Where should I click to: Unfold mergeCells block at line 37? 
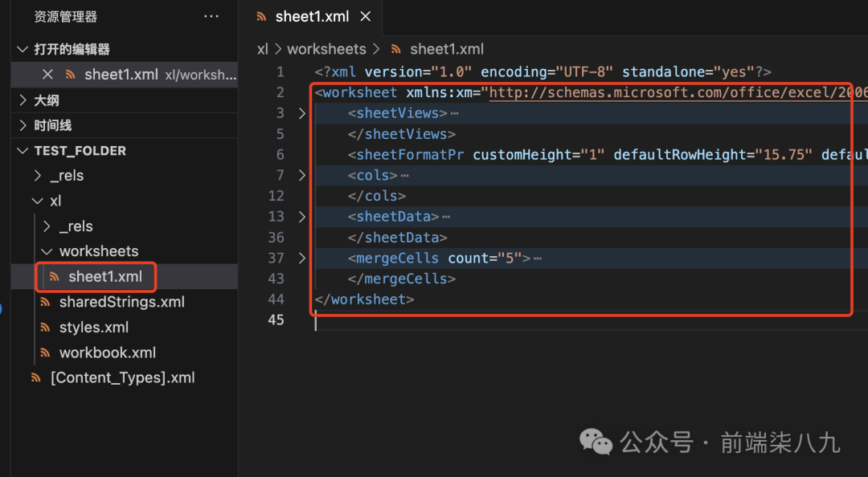coord(302,259)
